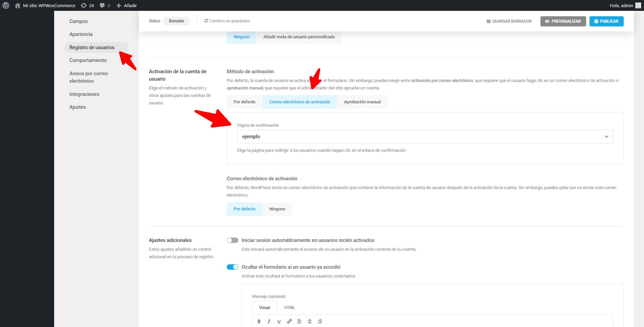The image size is (644, 327).
Task: Click Mi sitio WPWooCommerce site name
Action: pyautogui.click(x=49, y=5)
